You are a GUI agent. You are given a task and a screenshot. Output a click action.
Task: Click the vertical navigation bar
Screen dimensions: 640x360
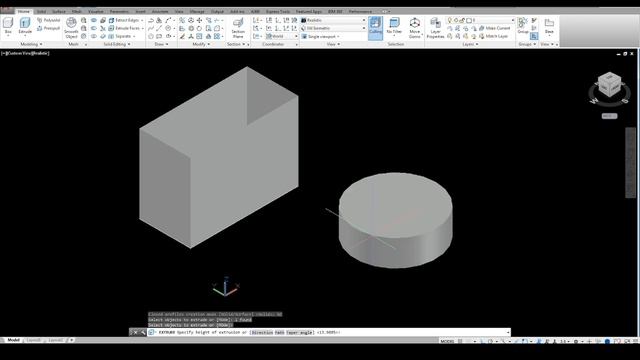pos(630,162)
